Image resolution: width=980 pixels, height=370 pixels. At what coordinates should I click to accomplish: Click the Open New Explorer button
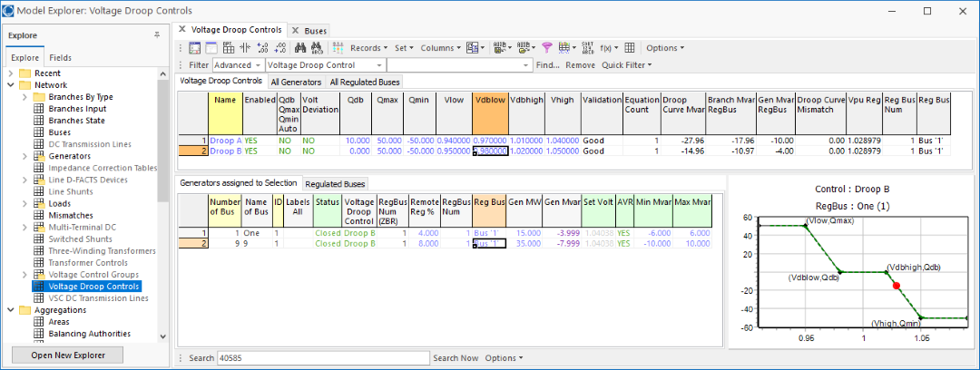[x=81, y=355]
